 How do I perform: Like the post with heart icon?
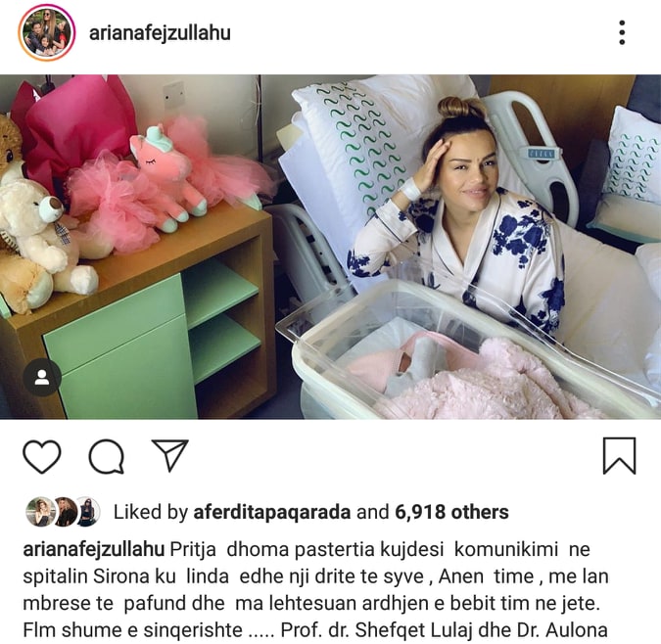tap(42, 456)
